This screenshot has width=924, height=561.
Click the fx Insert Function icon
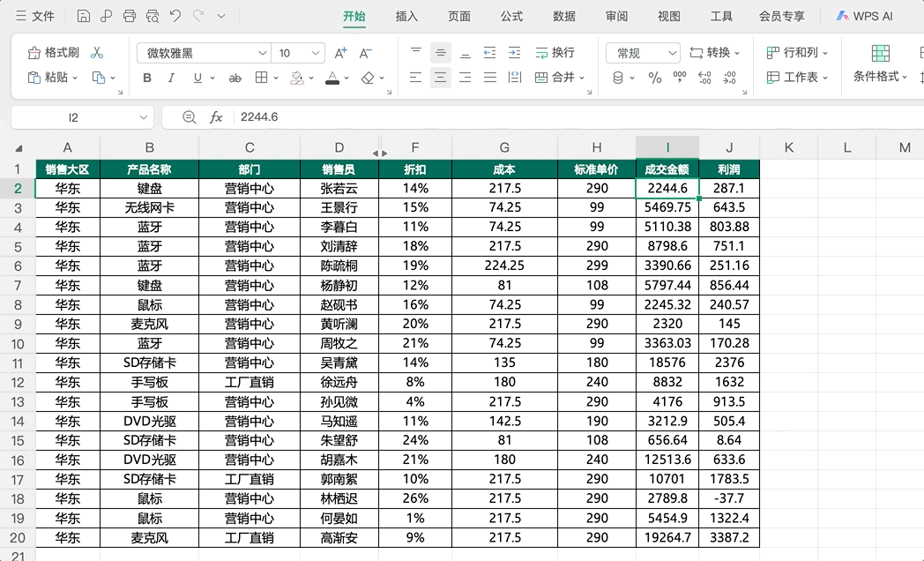[x=216, y=117]
